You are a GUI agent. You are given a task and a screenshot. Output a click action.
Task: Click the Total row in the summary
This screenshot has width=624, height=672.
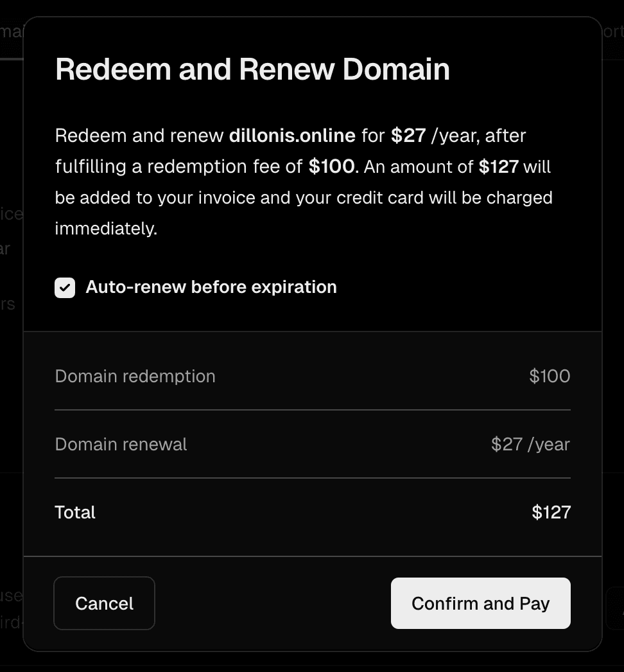point(75,512)
